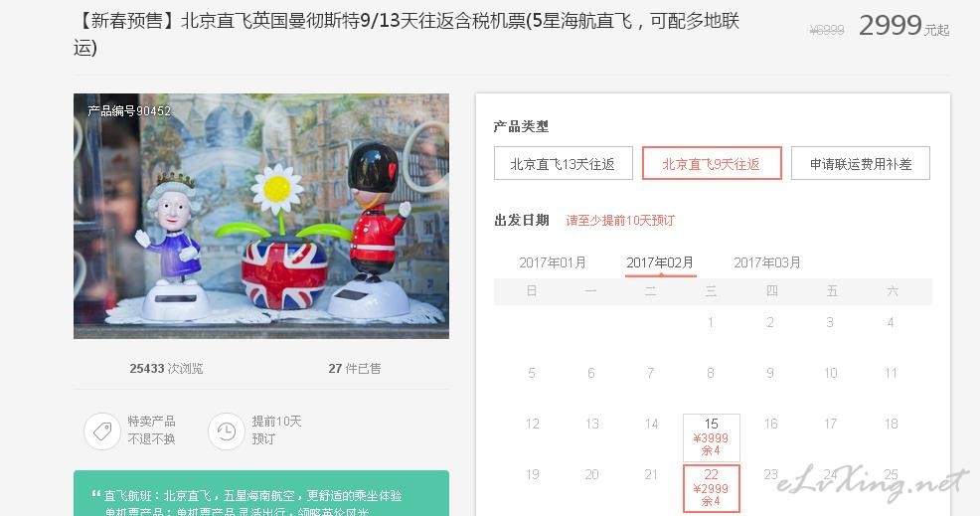Click the 27 件已售 sold count
980x516 pixels.
[x=355, y=369]
